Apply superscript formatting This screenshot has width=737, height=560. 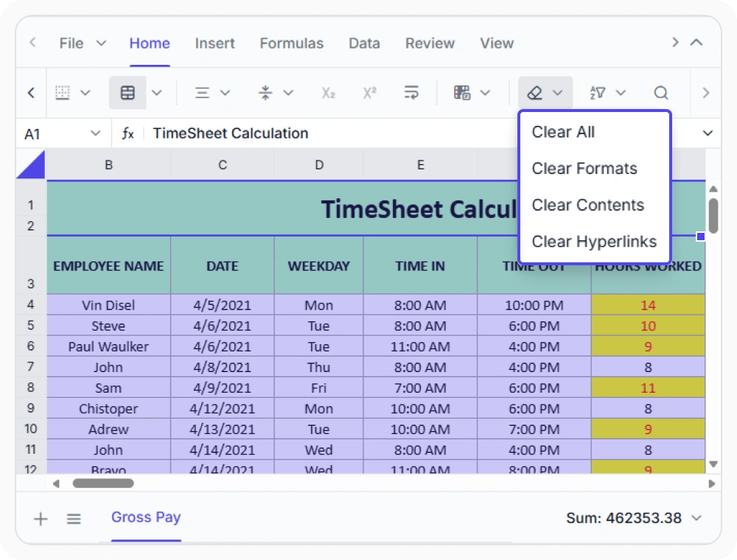370,93
